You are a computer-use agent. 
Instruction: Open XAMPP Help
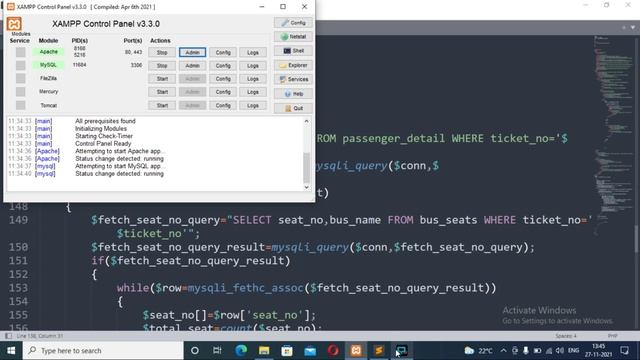click(293, 94)
